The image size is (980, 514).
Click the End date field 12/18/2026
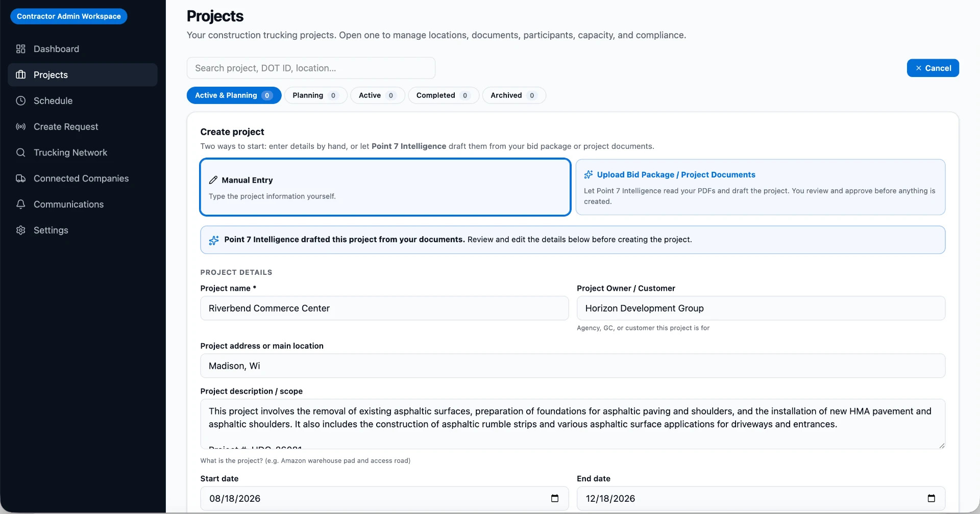coord(761,498)
